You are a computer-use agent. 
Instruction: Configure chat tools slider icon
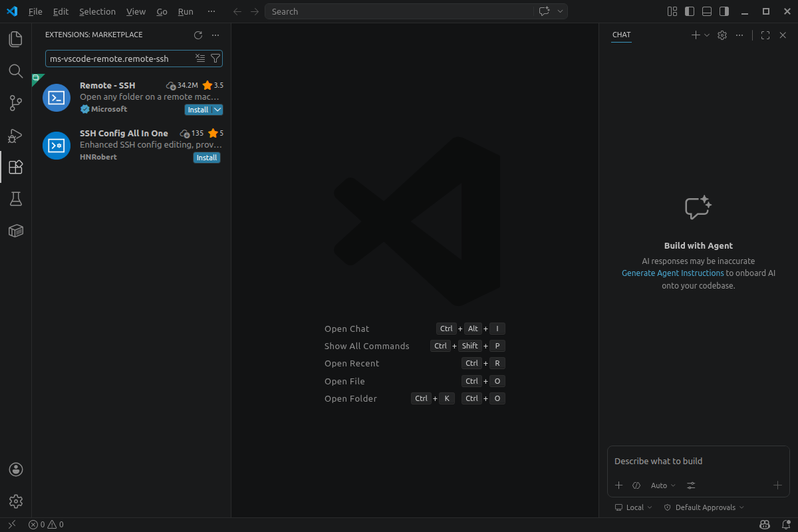pyautogui.click(x=692, y=485)
